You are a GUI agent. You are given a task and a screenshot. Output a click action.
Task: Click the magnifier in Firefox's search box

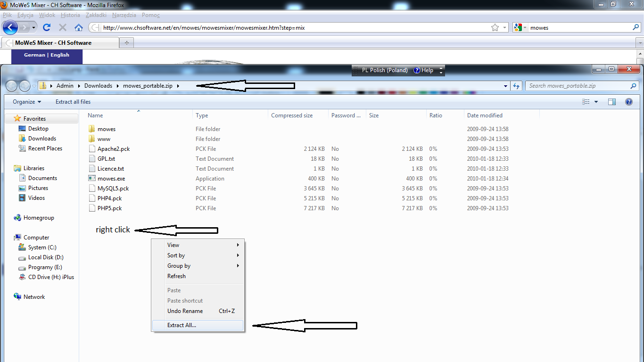[x=636, y=27]
